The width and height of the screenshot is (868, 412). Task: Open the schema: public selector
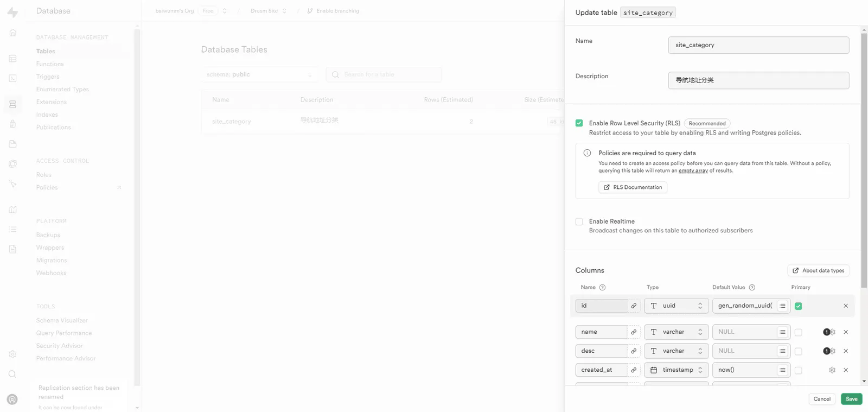point(260,74)
